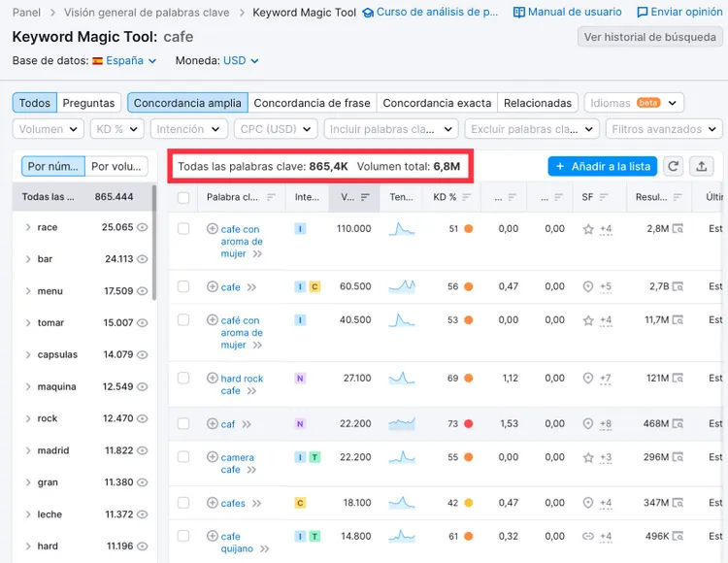Toggle eye icon for 'race' group
The image size is (728, 563).
click(143, 227)
